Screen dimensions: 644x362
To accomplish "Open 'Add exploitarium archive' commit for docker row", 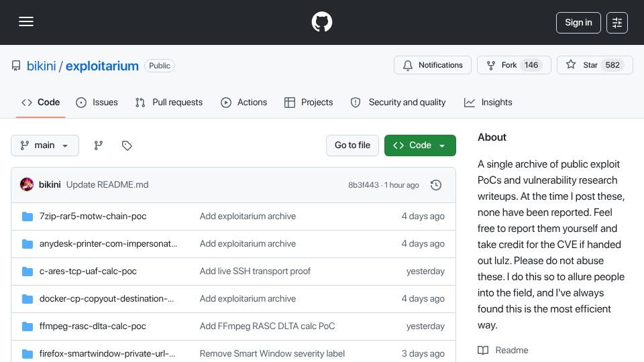I will click(248, 299).
